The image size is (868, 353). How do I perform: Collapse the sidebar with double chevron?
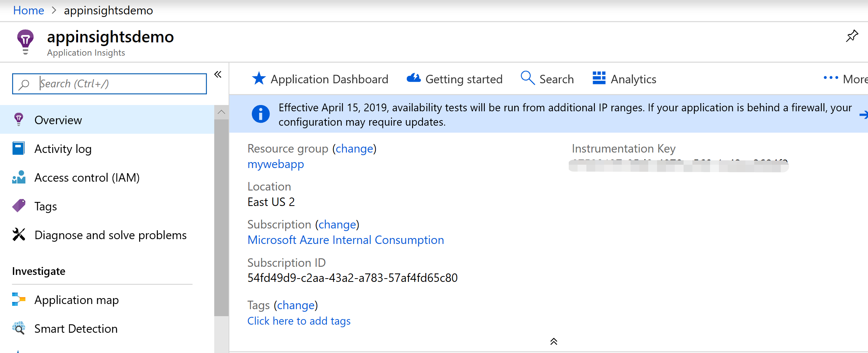(218, 74)
